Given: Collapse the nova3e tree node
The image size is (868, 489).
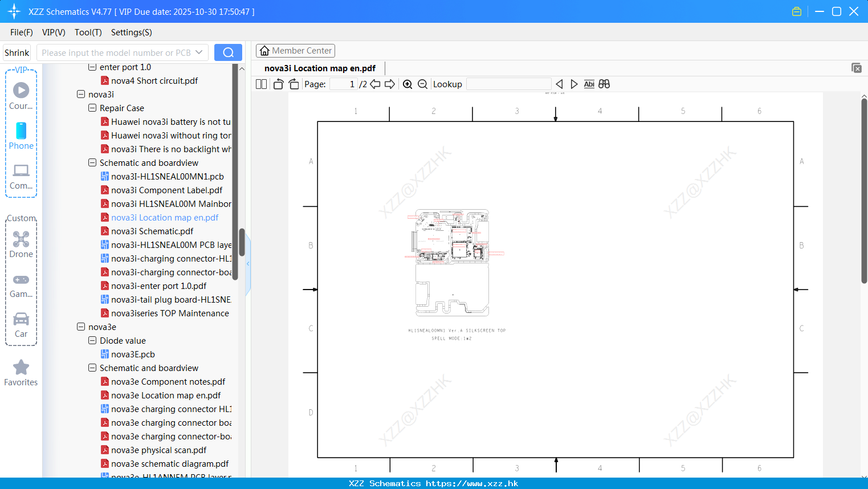Looking at the screenshot, I should tap(81, 327).
